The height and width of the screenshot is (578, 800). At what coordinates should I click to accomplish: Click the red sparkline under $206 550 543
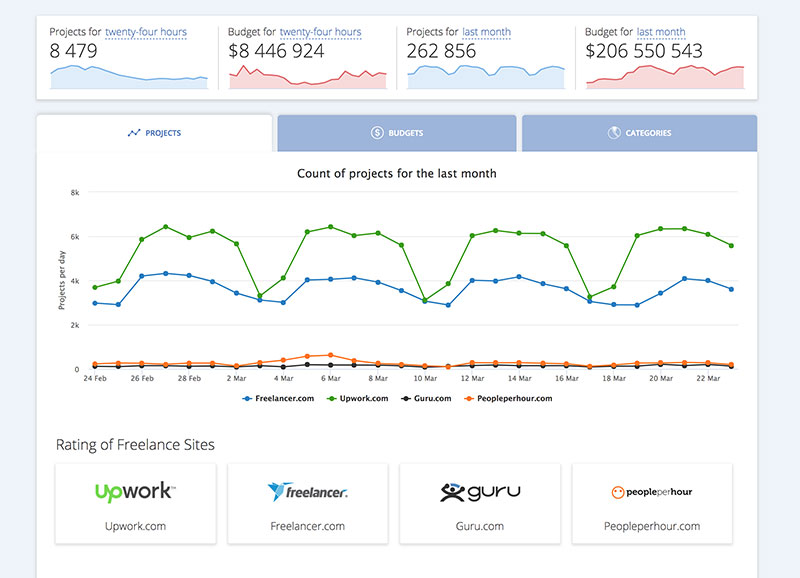click(x=665, y=77)
